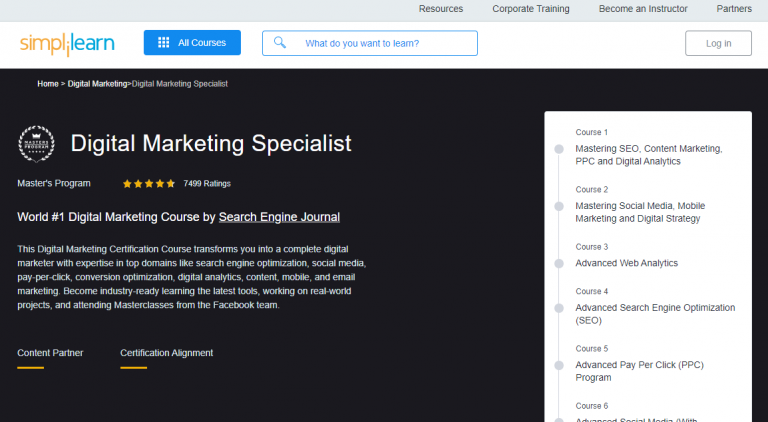This screenshot has width=768, height=422.
Task: Type in the 'What do you want to learn?' field
Action: pyautogui.click(x=385, y=43)
